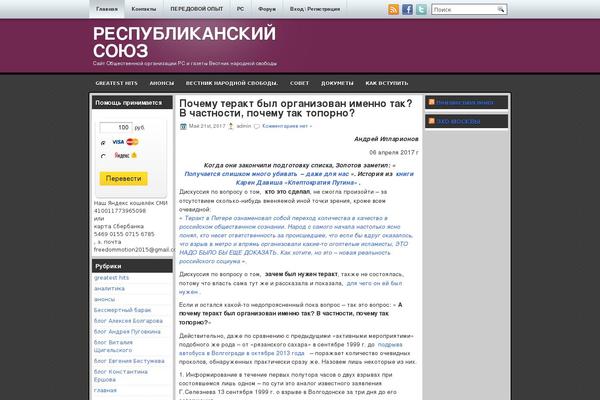Open the главная category in Рубрики
This screenshot has width=600, height=400.
tap(105, 390)
